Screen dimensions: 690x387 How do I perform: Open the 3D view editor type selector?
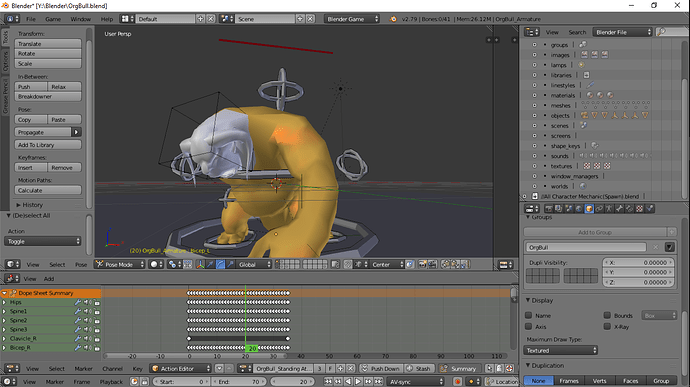pyautogui.click(x=13, y=265)
